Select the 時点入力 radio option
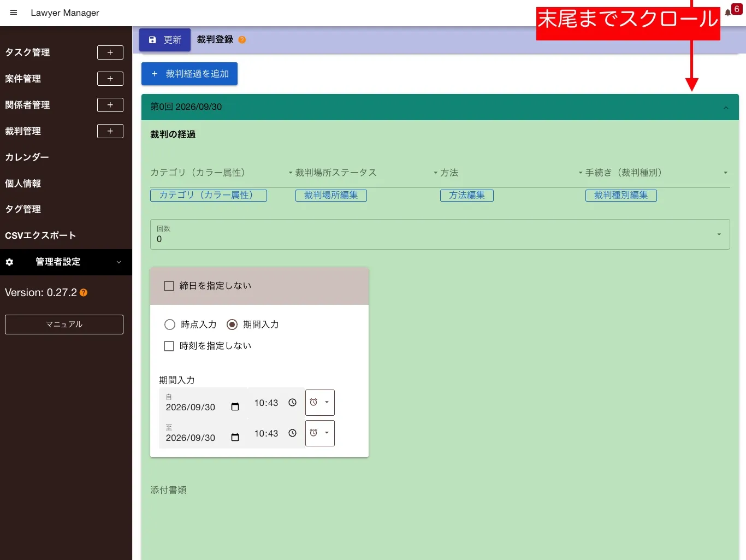The height and width of the screenshot is (560, 746). tap(170, 325)
